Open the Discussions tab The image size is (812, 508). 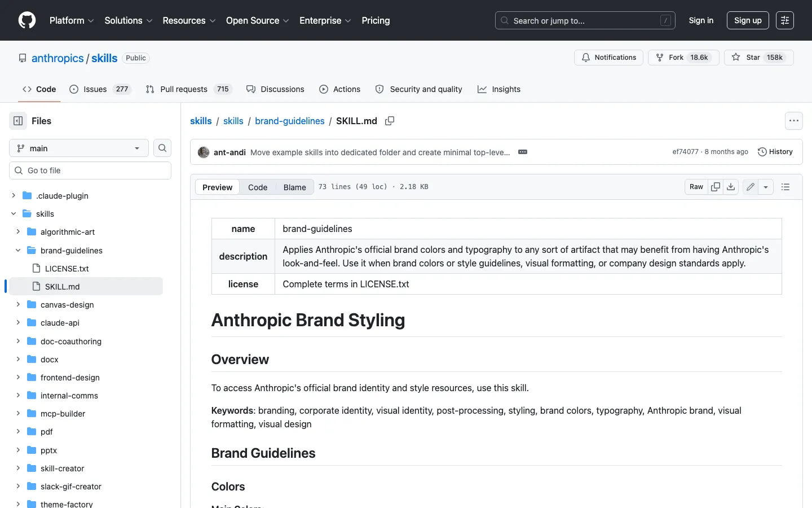tap(275, 89)
